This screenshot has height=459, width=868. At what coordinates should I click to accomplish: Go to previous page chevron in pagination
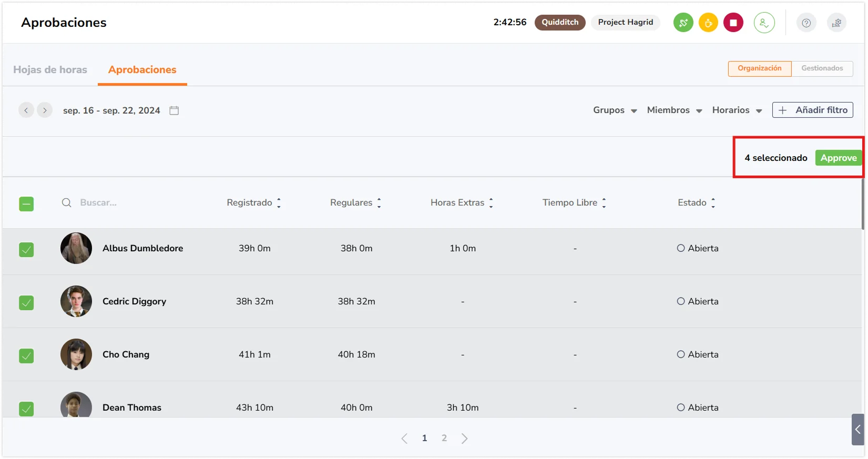(404, 438)
